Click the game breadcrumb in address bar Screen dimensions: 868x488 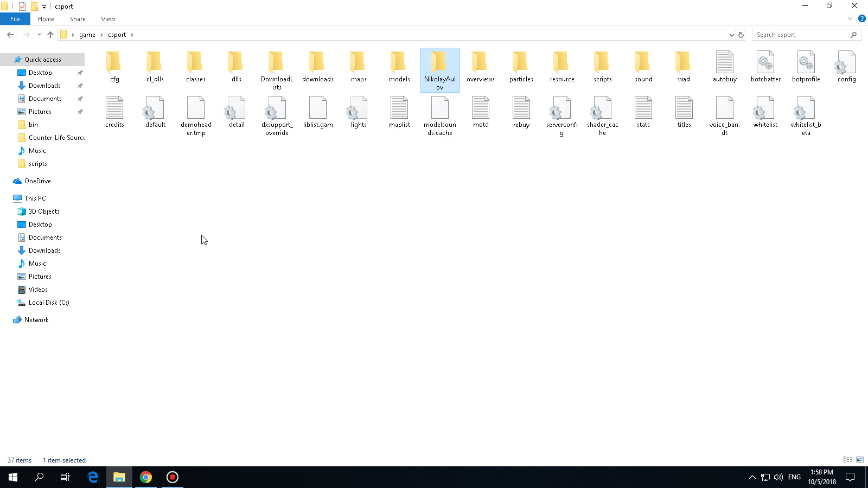pyautogui.click(x=87, y=35)
